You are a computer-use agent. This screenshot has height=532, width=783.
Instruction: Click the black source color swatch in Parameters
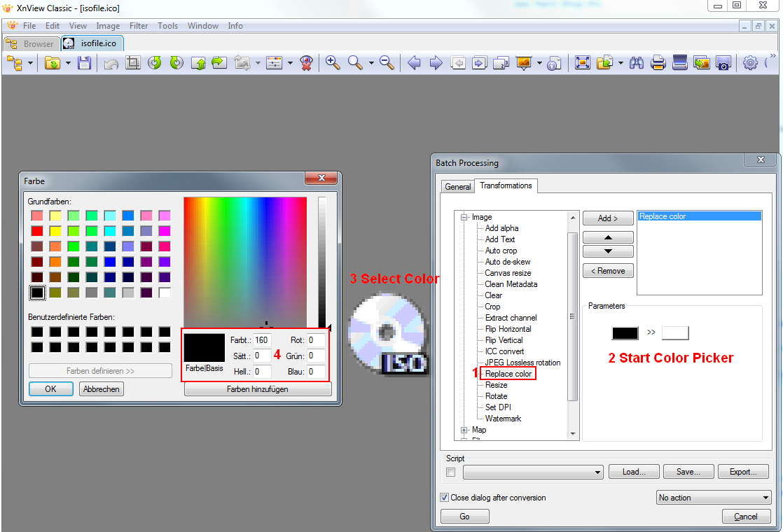625,333
